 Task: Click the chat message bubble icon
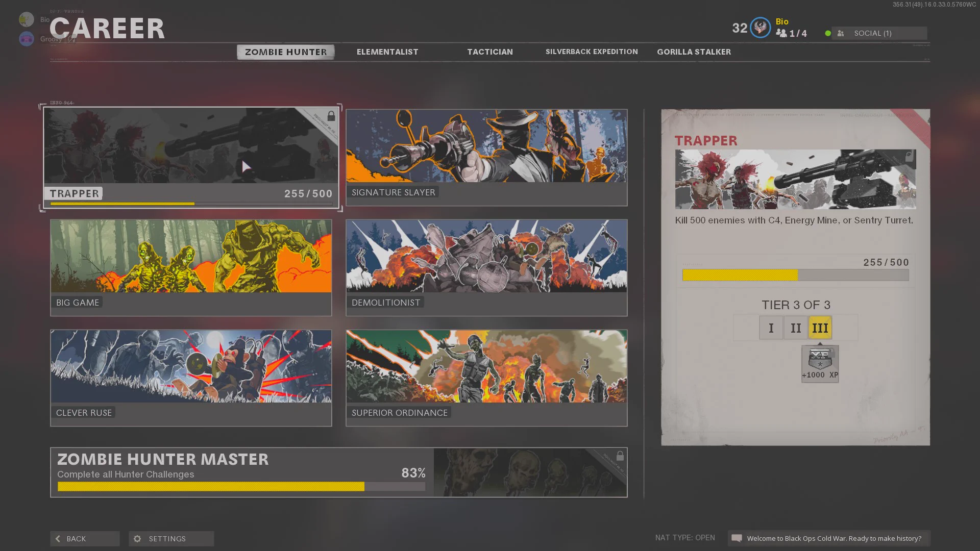pyautogui.click(x=737, y=538)
